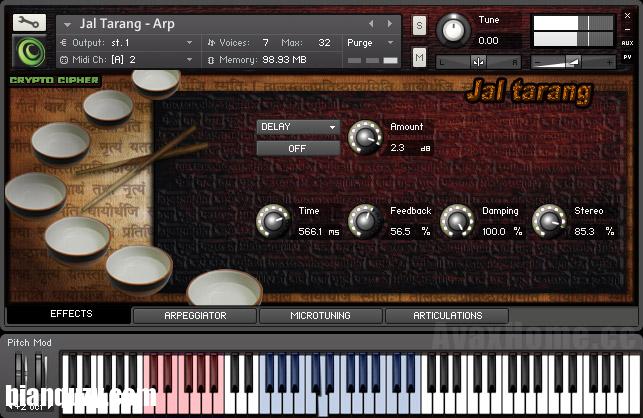Click the Crypto Cipher green logo icon
643x418 pixels.
click(x=30, y=51)
